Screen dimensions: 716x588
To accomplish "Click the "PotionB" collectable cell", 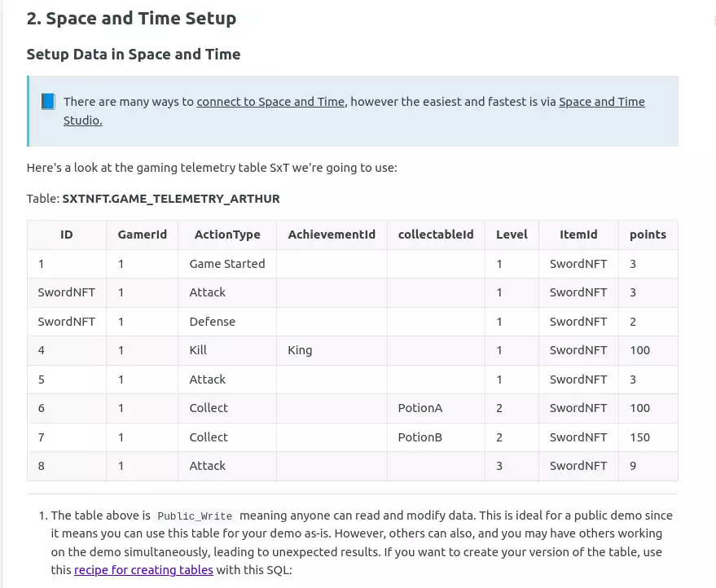I will click(x=420, y=437).
